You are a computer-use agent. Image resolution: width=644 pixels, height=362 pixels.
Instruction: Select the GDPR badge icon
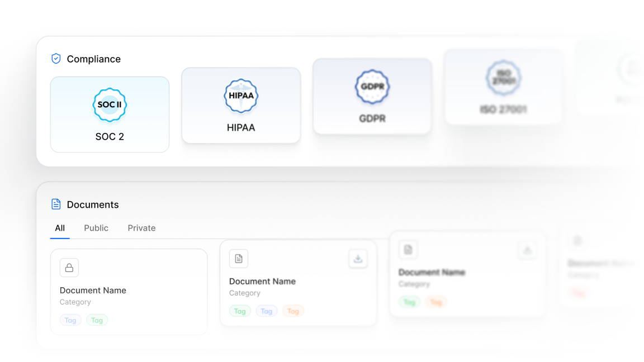[x=372, y=87]
